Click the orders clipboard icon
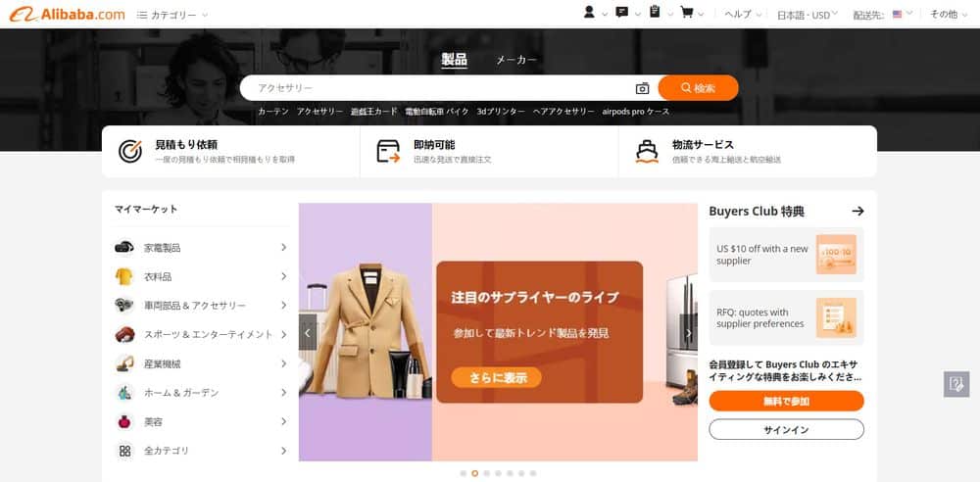 [x=654, y=13]
